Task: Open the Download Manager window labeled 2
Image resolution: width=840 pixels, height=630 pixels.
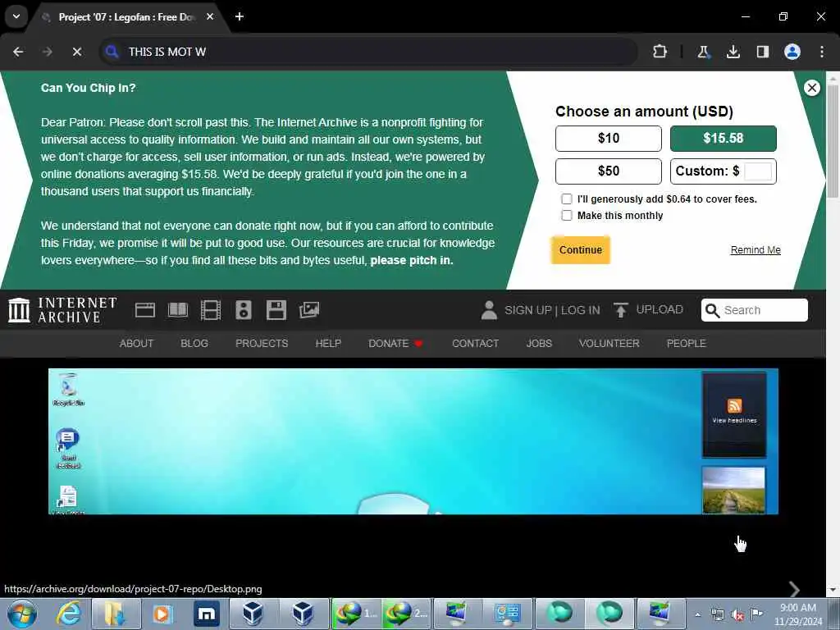Action: [x=405, y=614]
